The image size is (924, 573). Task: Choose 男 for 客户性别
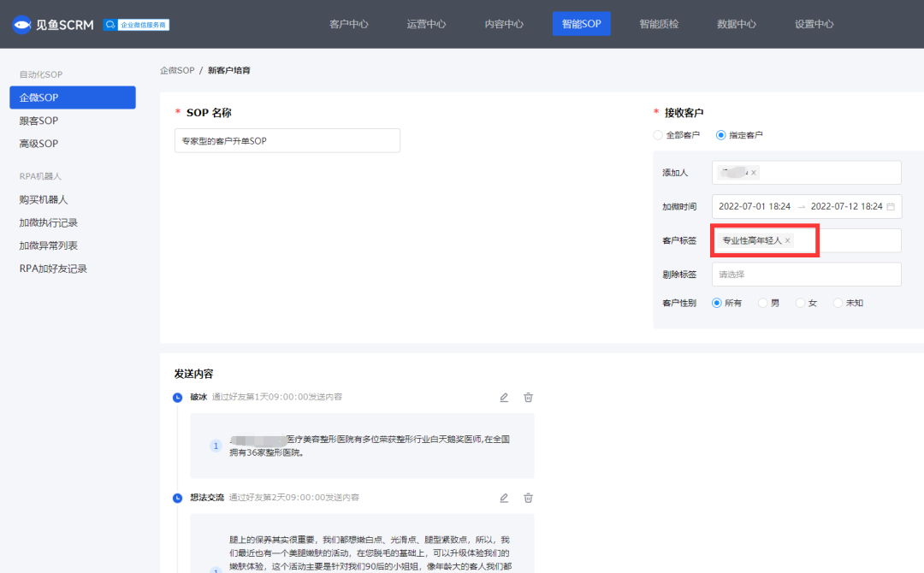click(762, 303)
